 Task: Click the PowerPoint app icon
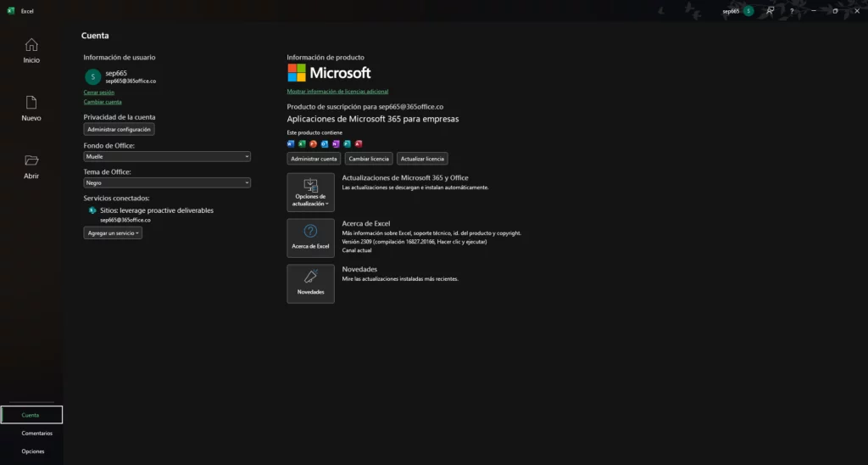tap(314, 143)
